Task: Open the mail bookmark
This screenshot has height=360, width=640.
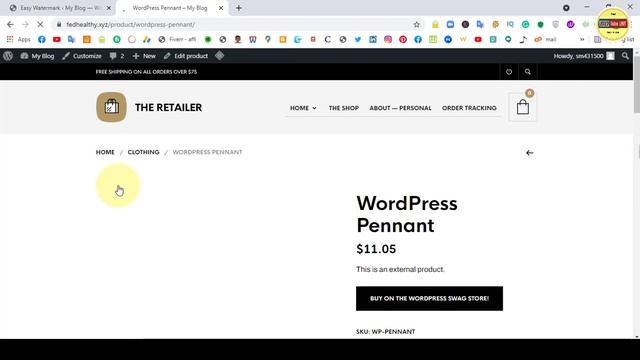Action: coord(546,39)
